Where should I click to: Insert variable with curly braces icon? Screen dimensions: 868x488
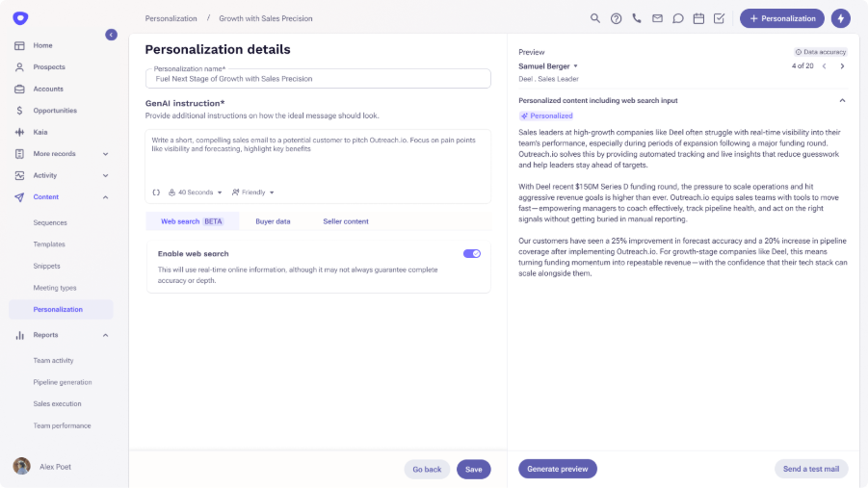156,193
